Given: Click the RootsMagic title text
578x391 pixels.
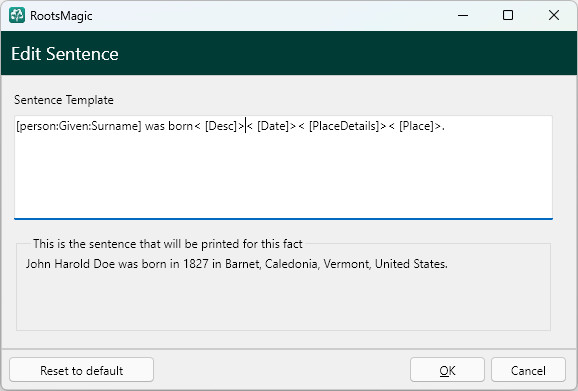Looking at the screenshot, I should point(61,16).
